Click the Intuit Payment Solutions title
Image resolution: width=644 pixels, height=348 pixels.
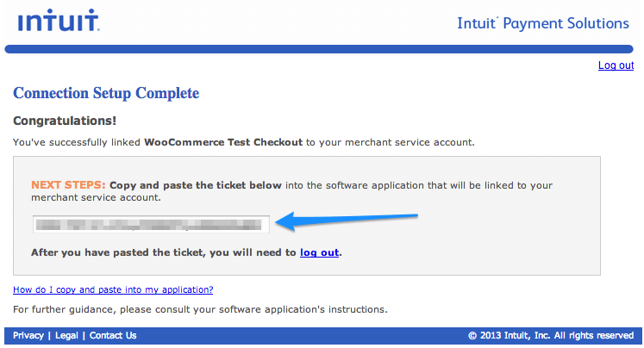(543, 23)
